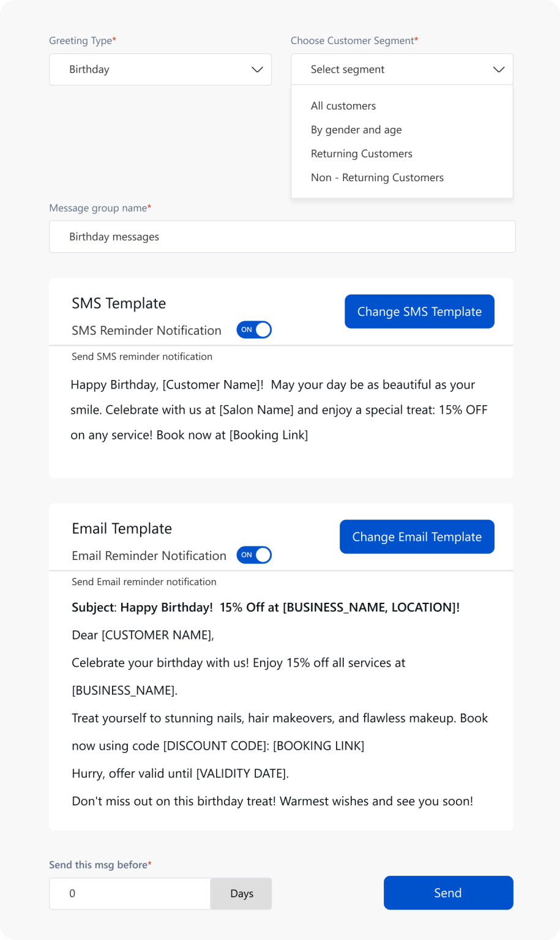The width and height of the screenshot is (560, 940).
Task: Click the days number field showing 0
Action: click(x=130, y=893)
